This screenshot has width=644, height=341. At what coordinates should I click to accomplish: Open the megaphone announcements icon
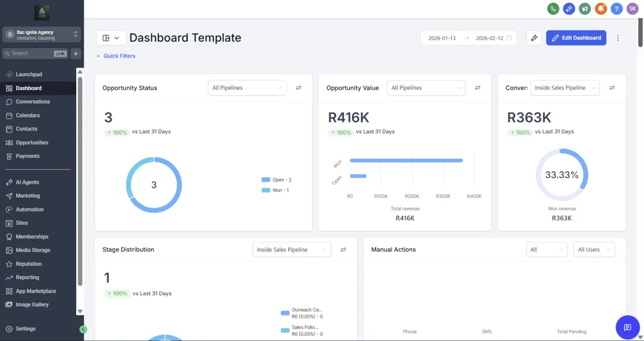[585, 9]
